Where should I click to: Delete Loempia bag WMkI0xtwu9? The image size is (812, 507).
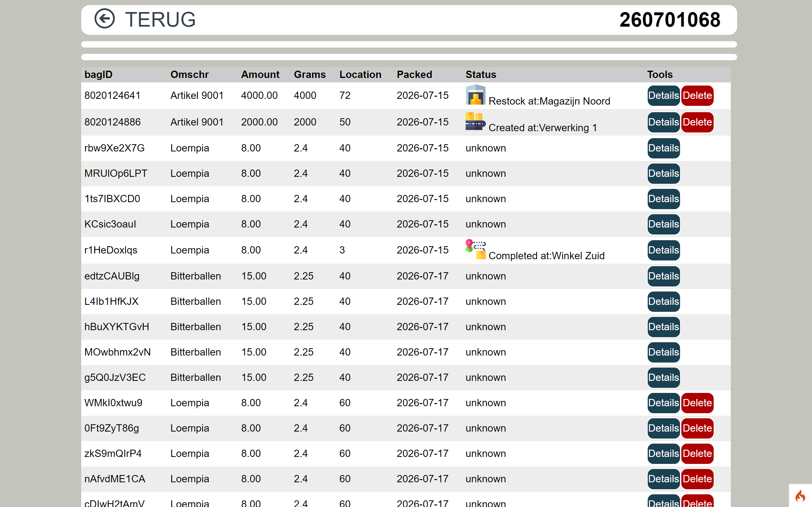point(697,403)
